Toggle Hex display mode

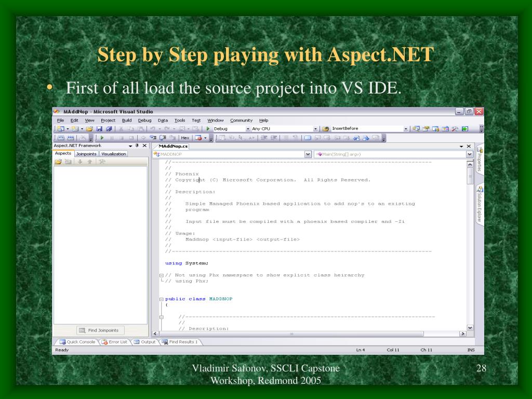tap(185, 138)
